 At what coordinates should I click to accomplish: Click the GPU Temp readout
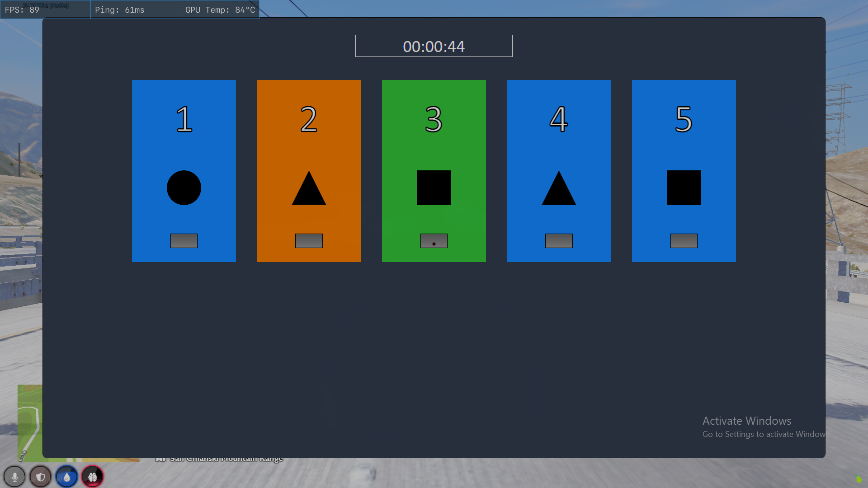click(x=220, y=9)
